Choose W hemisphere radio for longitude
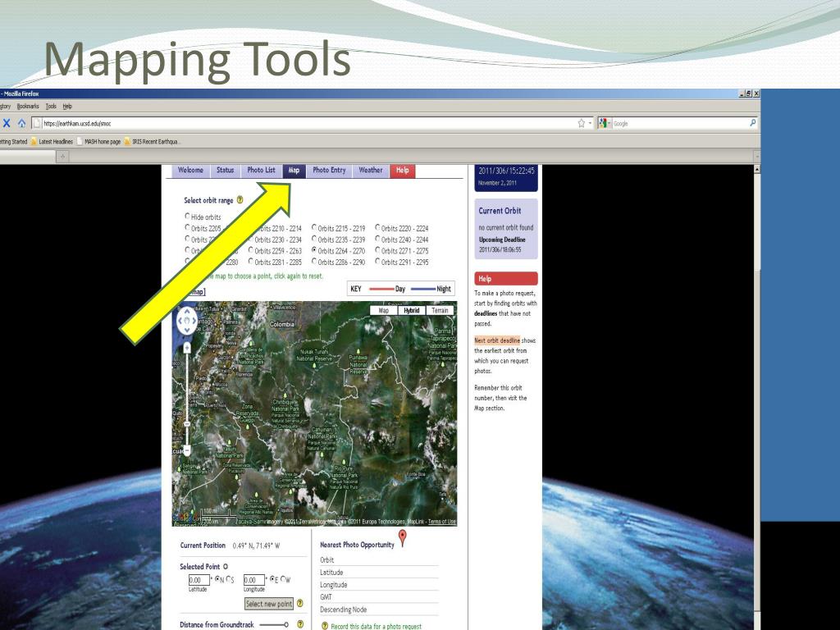This screenshot has width=840, height=630. click(283, 579)
